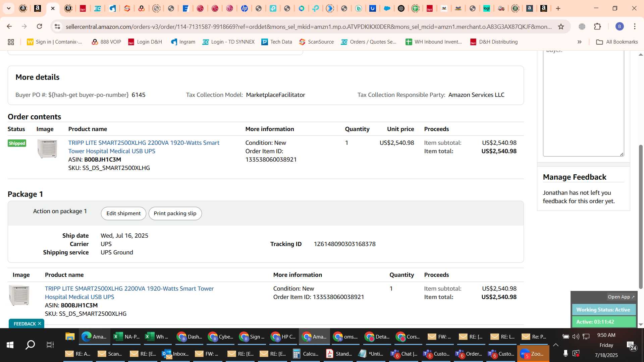Open Login - TD SYNNEX bookmark
Image resolution: width=644 pixels, height=362 pixels.
coord(228,42)
